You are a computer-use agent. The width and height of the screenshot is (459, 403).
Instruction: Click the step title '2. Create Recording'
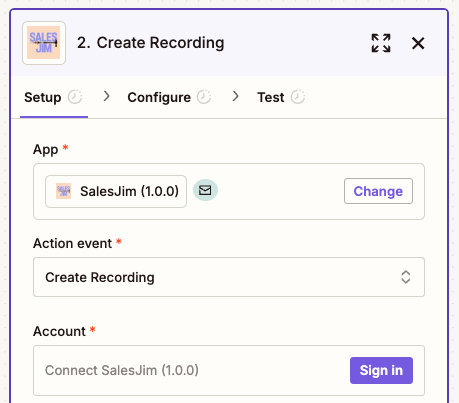pyautogui.click(x=151, y=43)
